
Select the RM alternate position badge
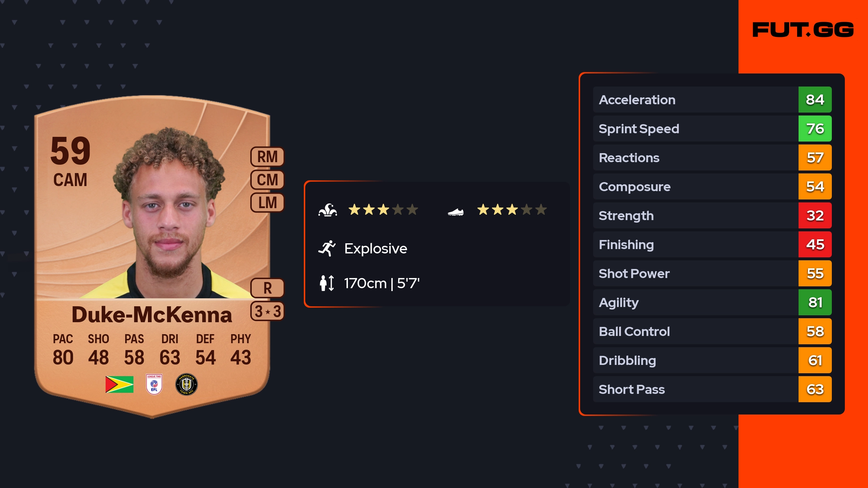267,157
